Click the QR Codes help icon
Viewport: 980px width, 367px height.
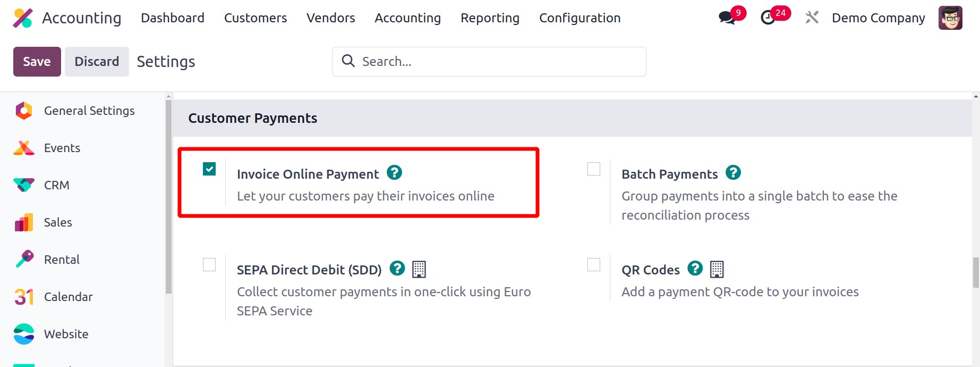[x=695, y=269]
